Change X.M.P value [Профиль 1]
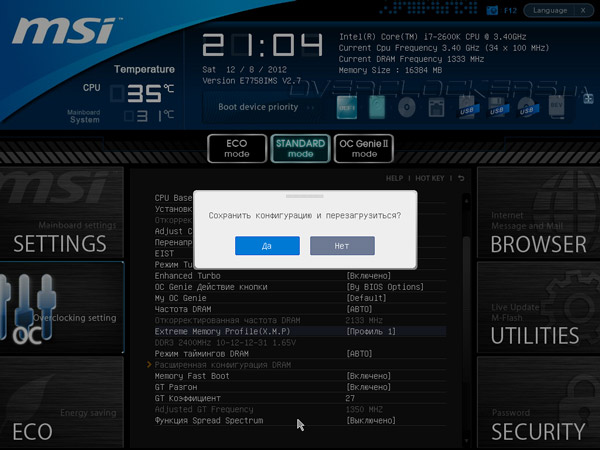Viewport: 600px width, 450px height. (x=371, y=331)
